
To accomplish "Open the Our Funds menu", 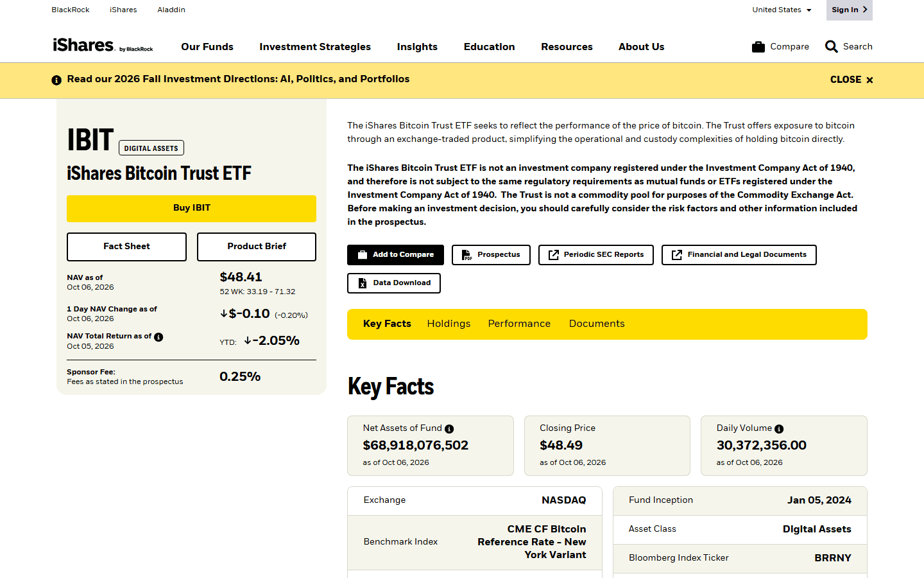I will (207, 47).
